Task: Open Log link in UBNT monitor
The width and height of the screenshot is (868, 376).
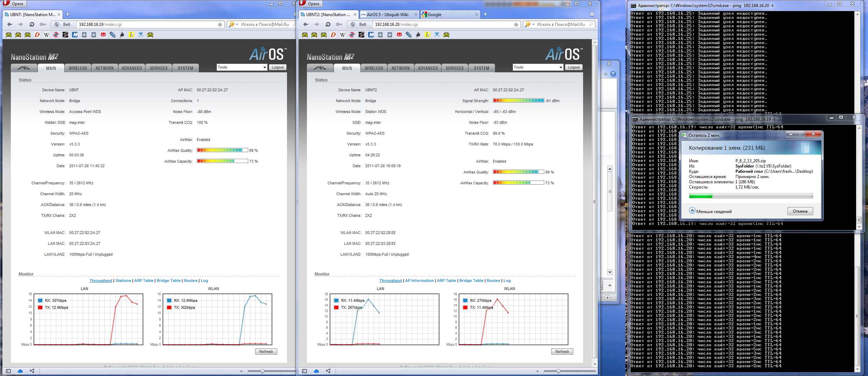Action: [205, 281]
